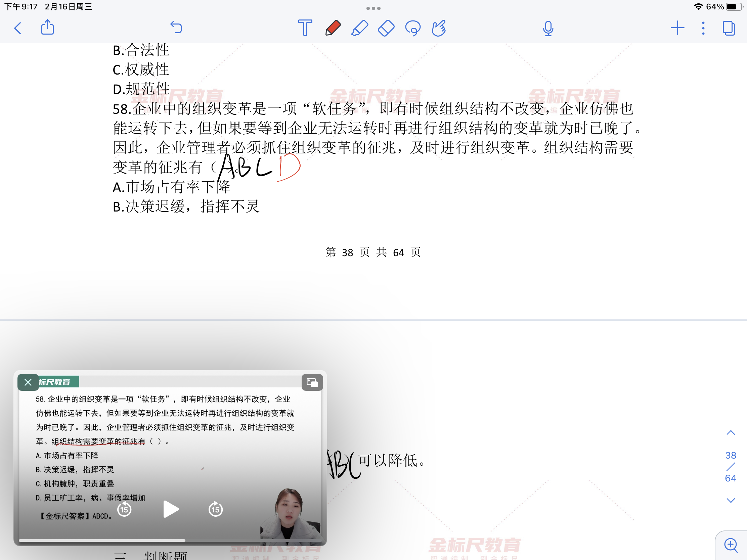Viewport: 747px width, 560px height.
Task: Go to previous page with up chevron
Action: tap(731, 433)
